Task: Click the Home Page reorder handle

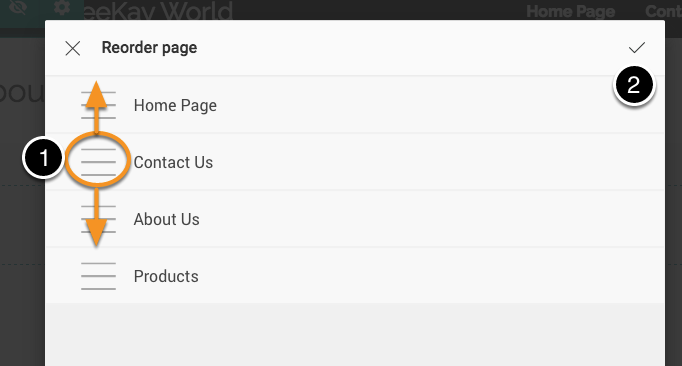Action: [x=98, y=105]
